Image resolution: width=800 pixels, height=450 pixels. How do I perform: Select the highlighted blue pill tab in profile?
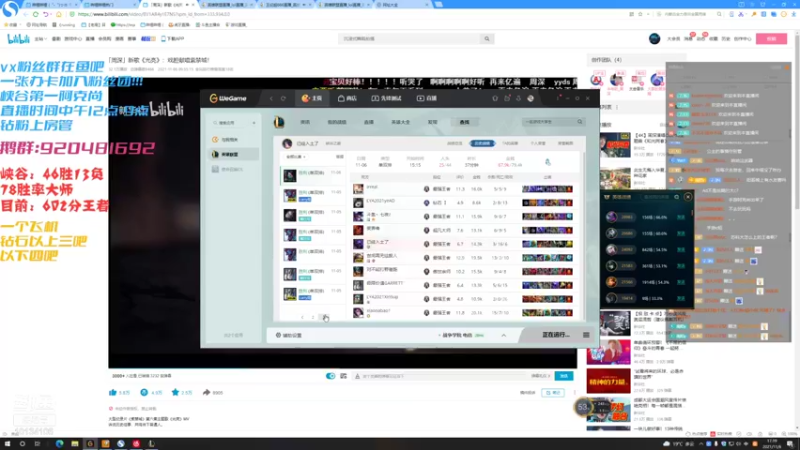point(482,143)
